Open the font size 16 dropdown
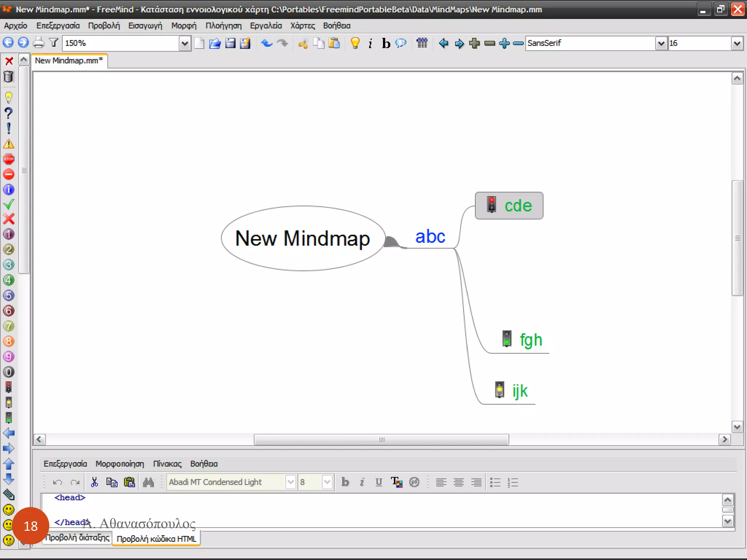The height and width of the screenshot is (560, 747). [737, 43]
